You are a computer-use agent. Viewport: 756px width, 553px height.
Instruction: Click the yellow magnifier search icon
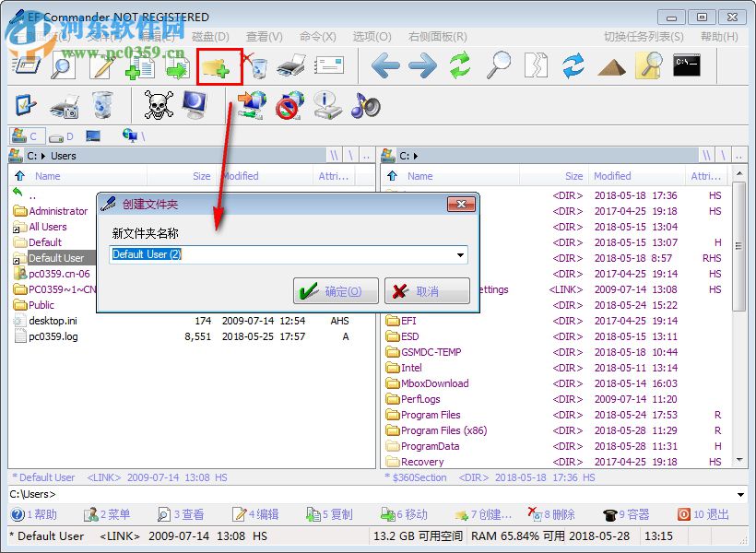tap(648, 65)
